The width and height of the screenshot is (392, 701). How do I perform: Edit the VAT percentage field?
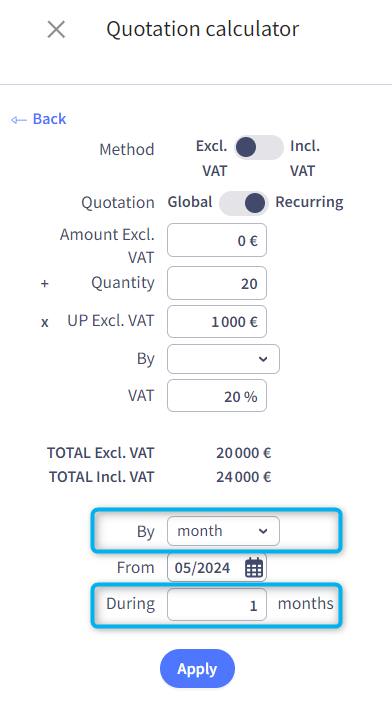point(217,396)
